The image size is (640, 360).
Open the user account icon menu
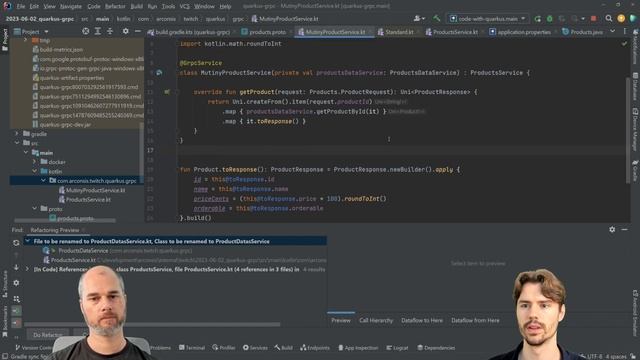coord(419,18)
